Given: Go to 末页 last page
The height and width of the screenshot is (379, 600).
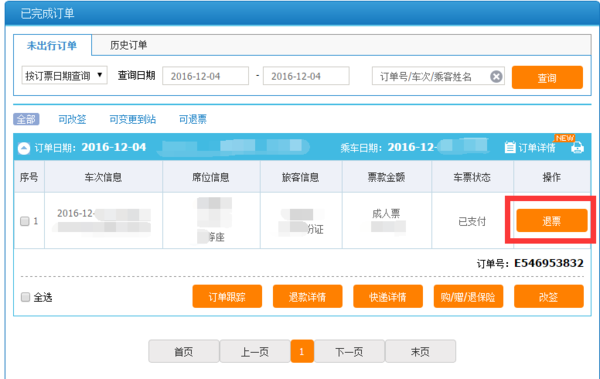Looking at the screenshot, I should (x=420, y=351).
